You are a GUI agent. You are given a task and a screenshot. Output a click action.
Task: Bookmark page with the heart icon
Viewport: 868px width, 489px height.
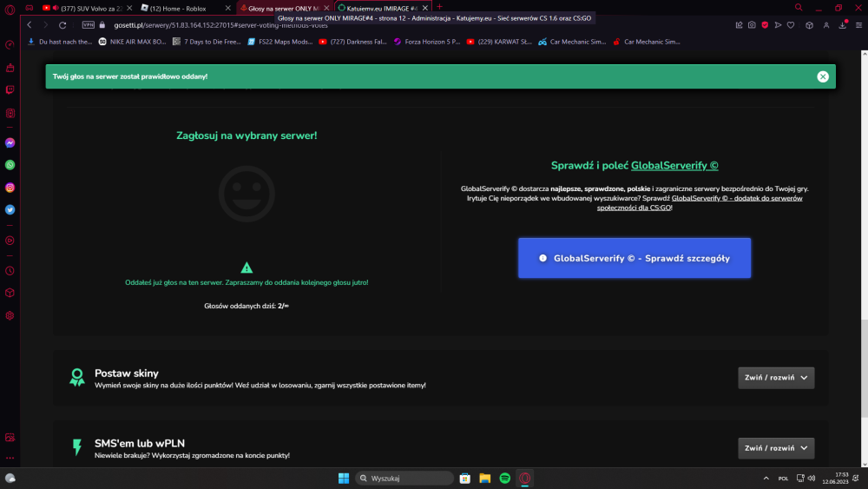coord(791,25)
